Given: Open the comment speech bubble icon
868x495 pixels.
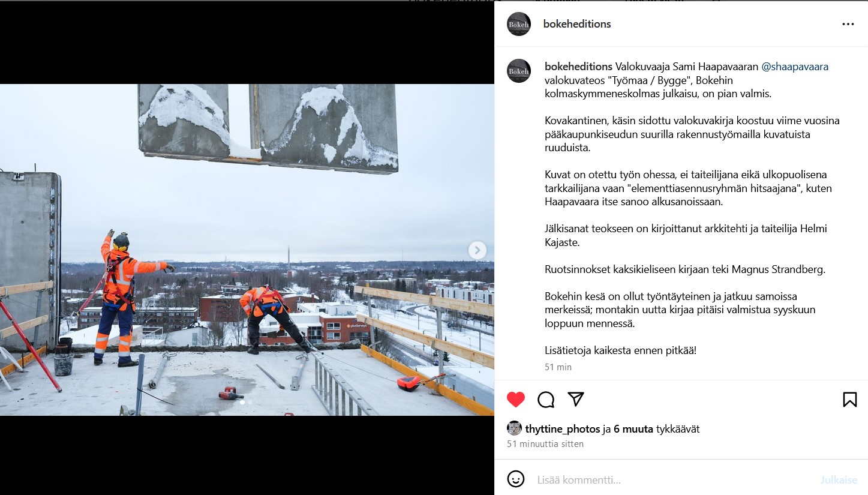Looking at the screenshot, I should pos(546,400).
